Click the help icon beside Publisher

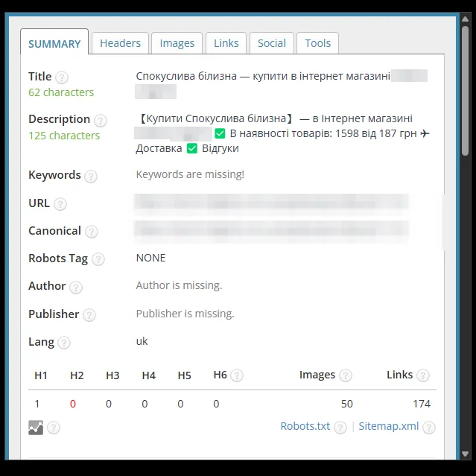89,315
